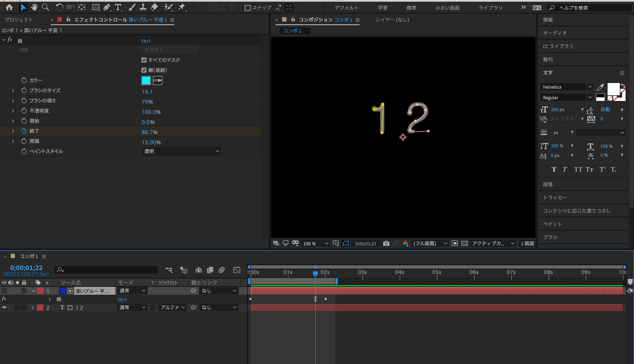Viewport: 634px width, 364px height.
Task: Hide the 1 2 text layer
Action: [x=4, y=308]
